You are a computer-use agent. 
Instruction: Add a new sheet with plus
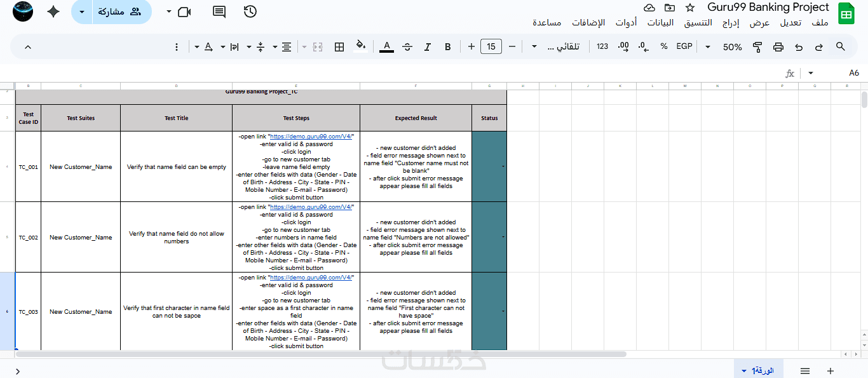(830, 370)
